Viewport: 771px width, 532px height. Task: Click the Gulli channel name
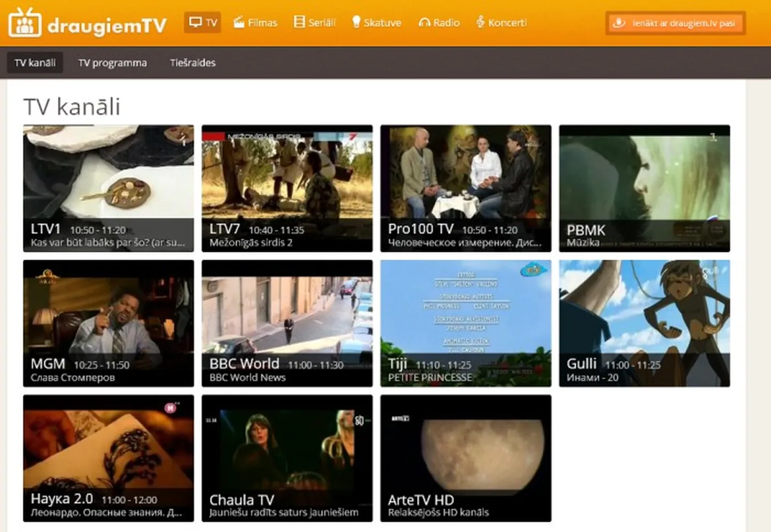click(x=581, y=364)
